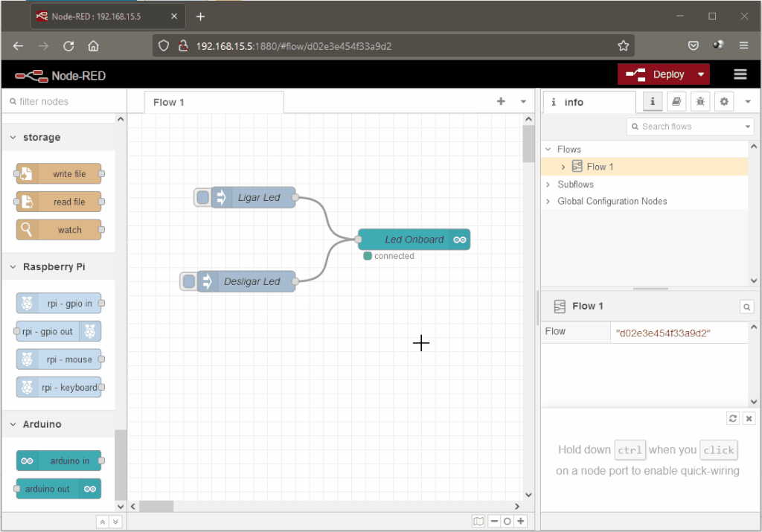Refresh the tip with the reload icon
This screenshot has width=762, height=532.
tap(733, 418)
